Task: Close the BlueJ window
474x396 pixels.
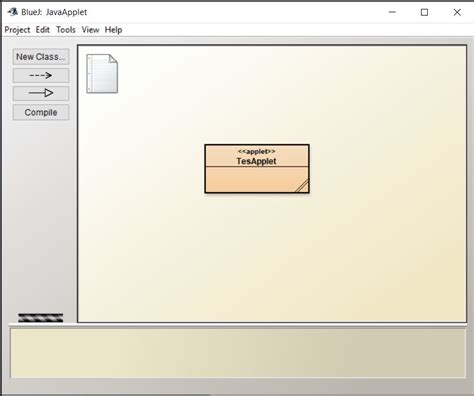Action: tap(457, 12)
